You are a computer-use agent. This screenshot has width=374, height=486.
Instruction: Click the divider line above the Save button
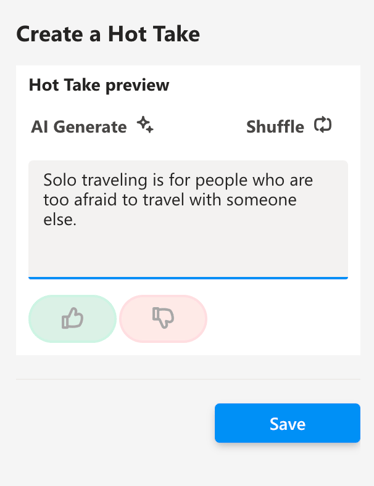pyautogui.click(x=188, y=379)
